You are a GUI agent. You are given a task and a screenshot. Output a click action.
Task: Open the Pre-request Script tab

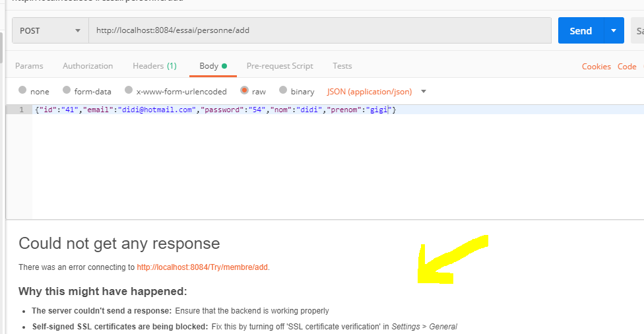click(280, 66)
